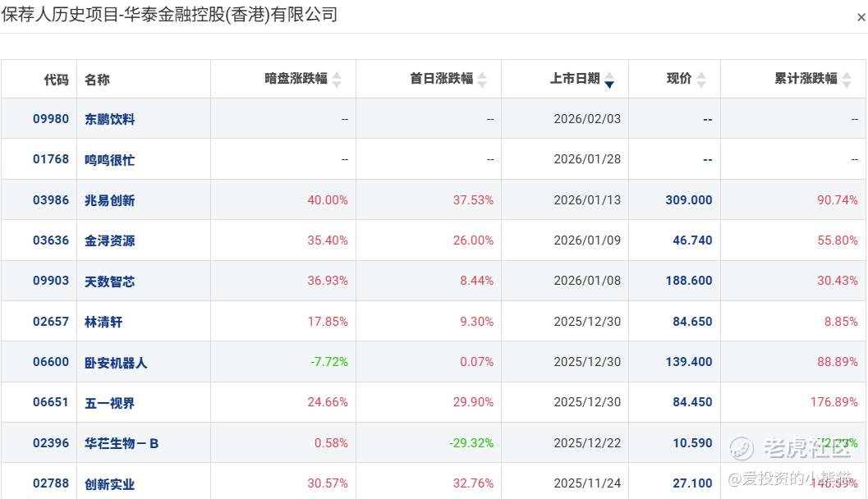The width and height of the screenshot is (868, 499).
Task: Select listing date 2026/02/03
Action: click(x=587, y=119)
